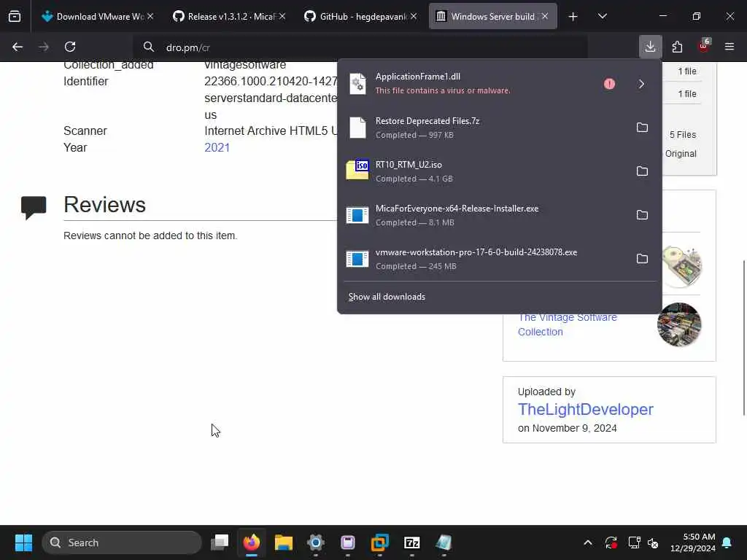Viewport: 747px width, 560px height.
Task: Open the Firefox View icon at tab bar start
Action: 15,16
